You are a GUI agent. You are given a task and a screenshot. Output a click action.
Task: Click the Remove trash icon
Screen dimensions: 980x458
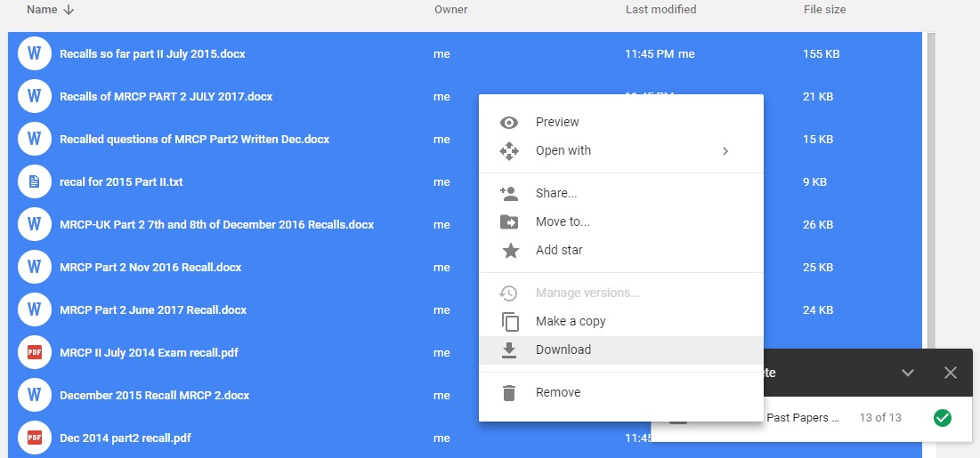click(509, 393)
